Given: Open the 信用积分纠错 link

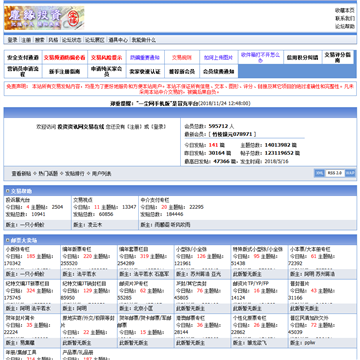Looking at the screenshot, I should pyautogui.click(x=303, y=57).
